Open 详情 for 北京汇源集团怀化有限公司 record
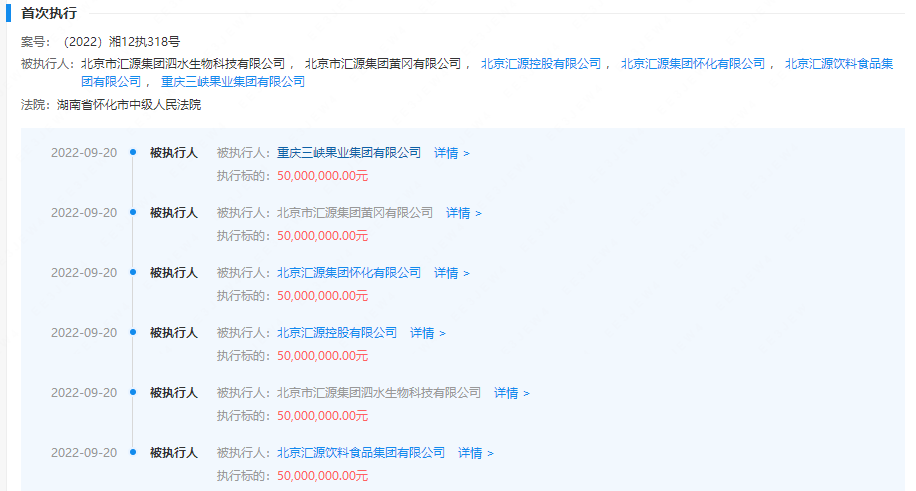This screenshot has height=491, width=916. pyautogui.click(x=451, y=273)
